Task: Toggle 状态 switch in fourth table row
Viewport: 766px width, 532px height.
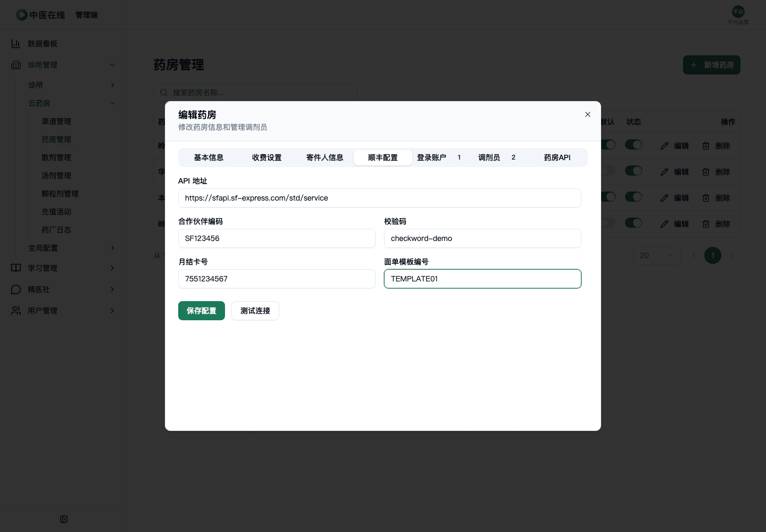Action: tap(634, 223)
